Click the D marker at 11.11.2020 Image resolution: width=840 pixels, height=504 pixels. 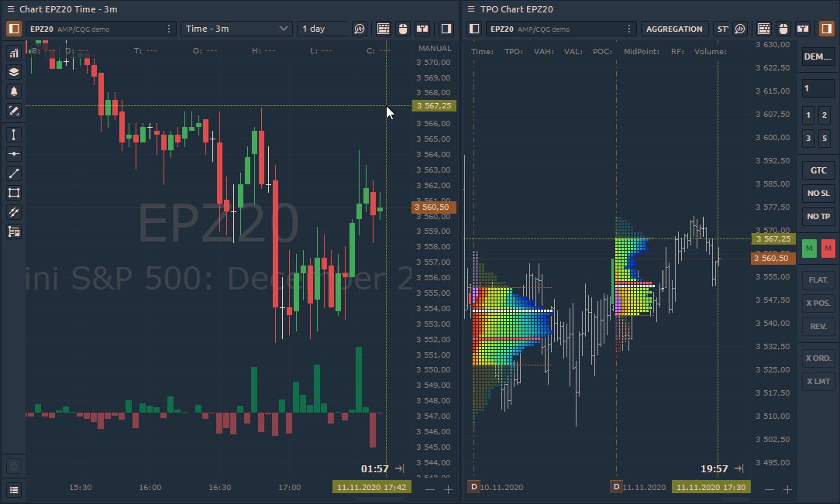pos(616,487)
